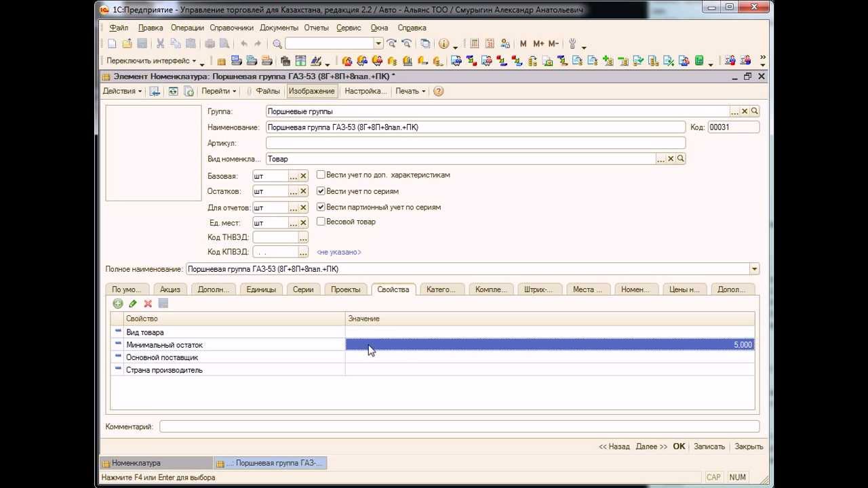Clear the Остатков unit with X icon
868x488 pixels.
(303, 192)
